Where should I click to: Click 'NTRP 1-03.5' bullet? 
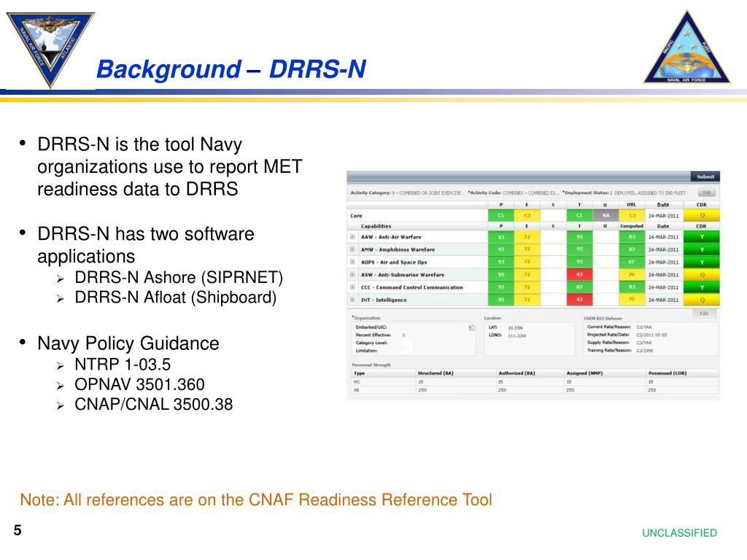pos(123,365)
